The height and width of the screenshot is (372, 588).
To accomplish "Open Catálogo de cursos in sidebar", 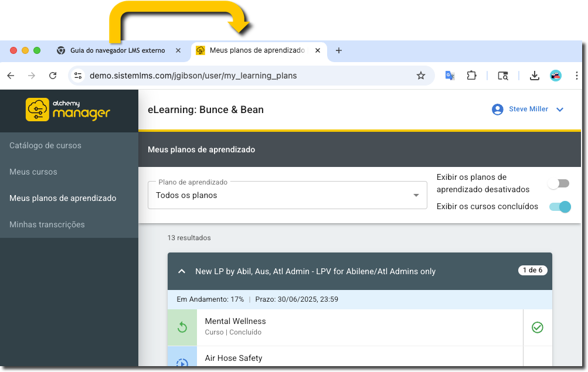I will (45, 145).
